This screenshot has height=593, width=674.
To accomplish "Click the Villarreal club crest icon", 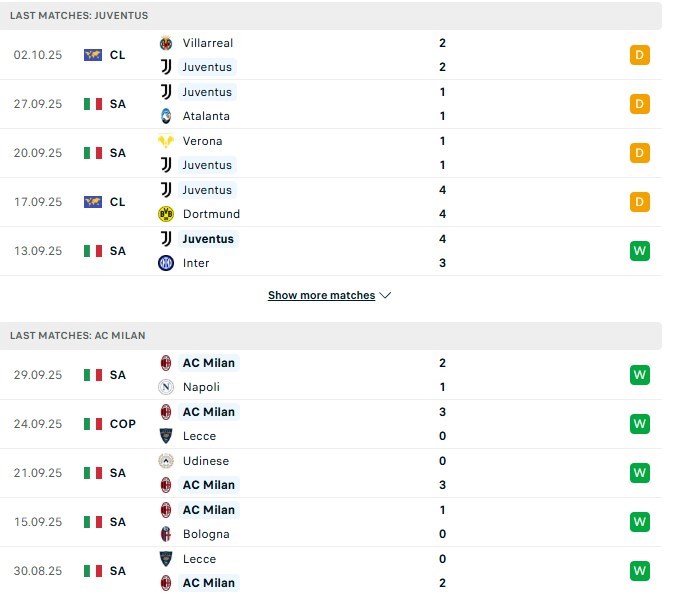I will click(x=166, y=43).
